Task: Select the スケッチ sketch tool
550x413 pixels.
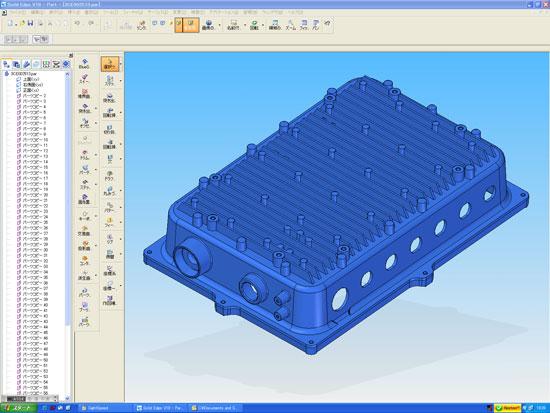Action: (110, 81)
